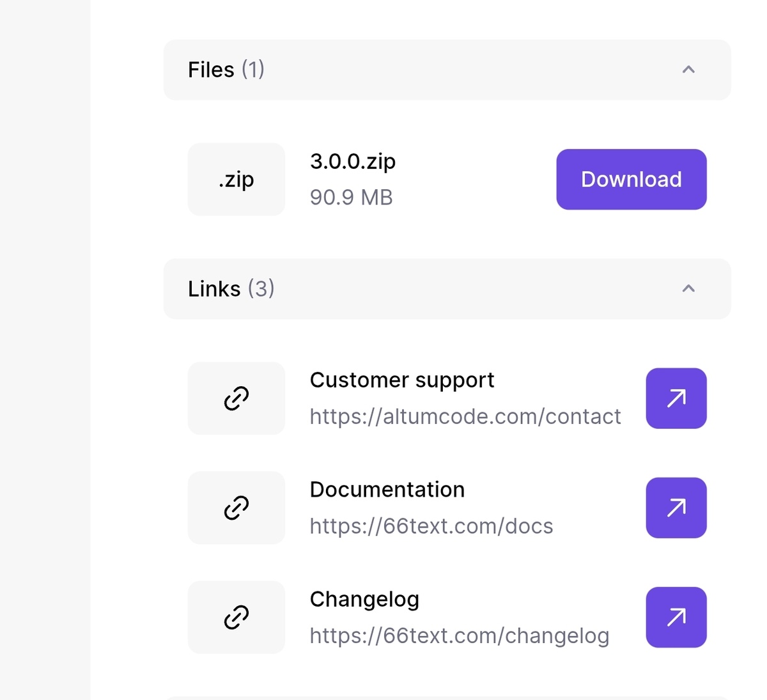This screenshot has height=700, width=767.
Task: Click the Files (1) header title
Action: click(226, 70)
